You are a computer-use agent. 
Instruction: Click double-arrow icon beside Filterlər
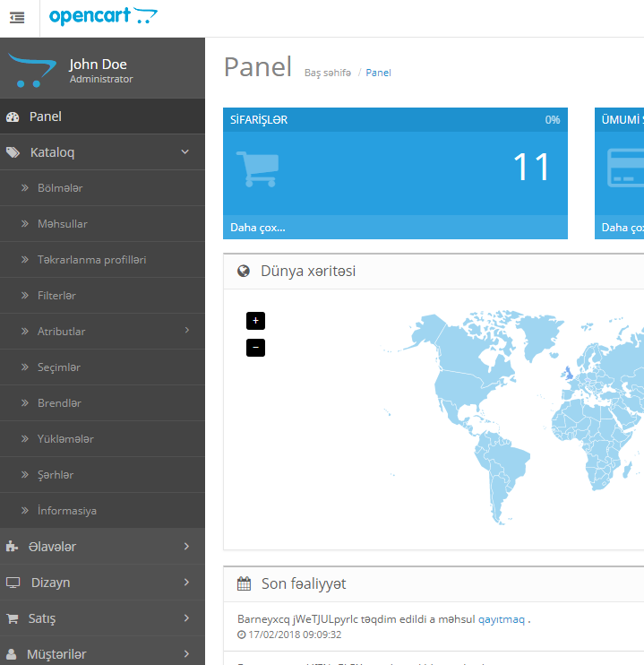click(25, 295)
